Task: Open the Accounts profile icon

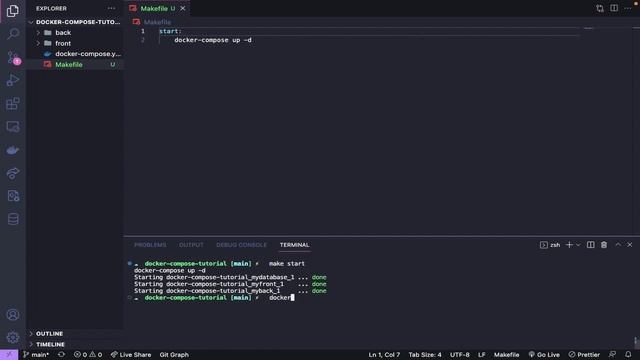Action: (13, 315)
